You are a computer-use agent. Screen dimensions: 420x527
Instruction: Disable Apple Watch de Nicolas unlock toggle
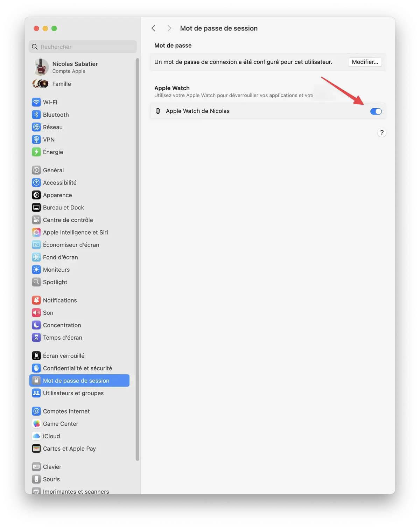point(376,111)
